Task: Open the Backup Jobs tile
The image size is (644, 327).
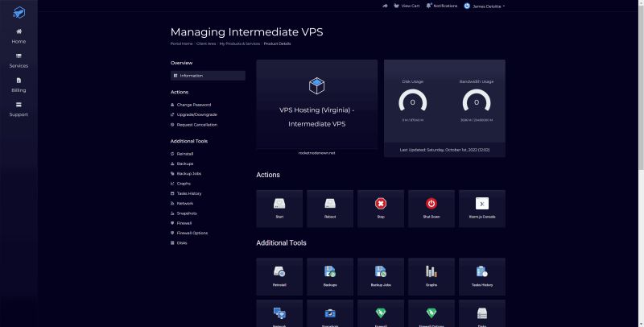Action: pos(381,276)
